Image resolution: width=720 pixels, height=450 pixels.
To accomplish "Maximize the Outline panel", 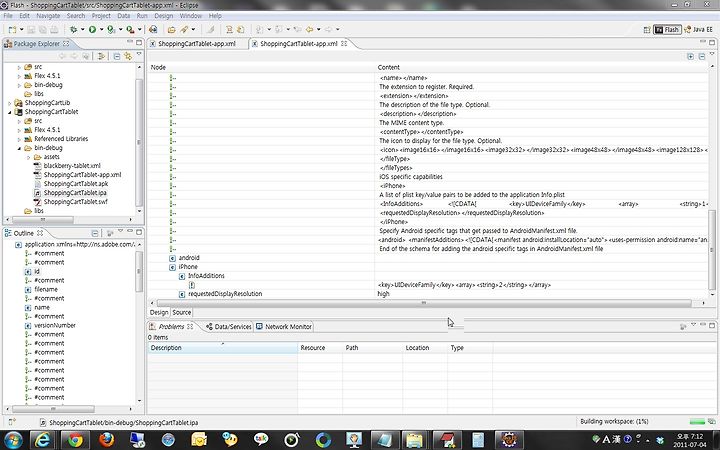I will pos(139,232).
